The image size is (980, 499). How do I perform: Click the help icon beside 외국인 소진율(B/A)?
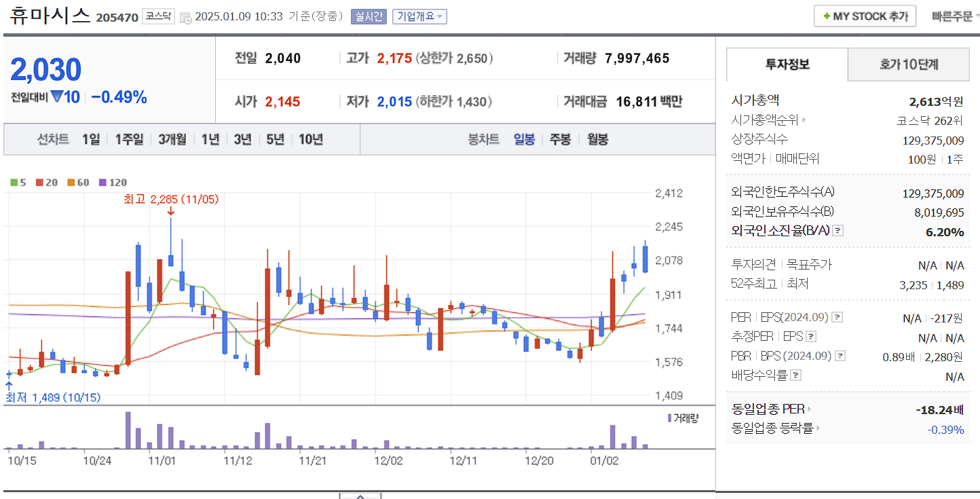coord(837,232)
